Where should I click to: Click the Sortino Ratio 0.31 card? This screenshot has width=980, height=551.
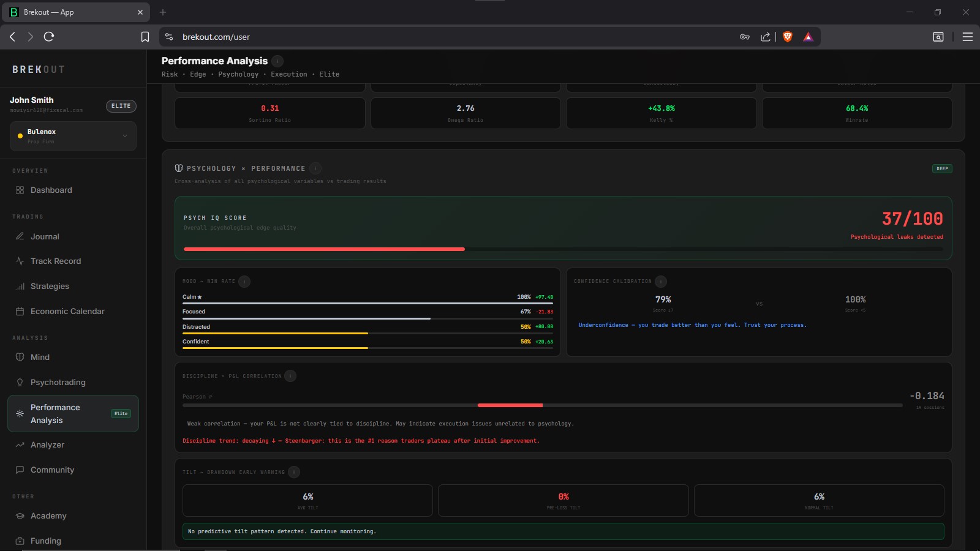tap(269, 113)
